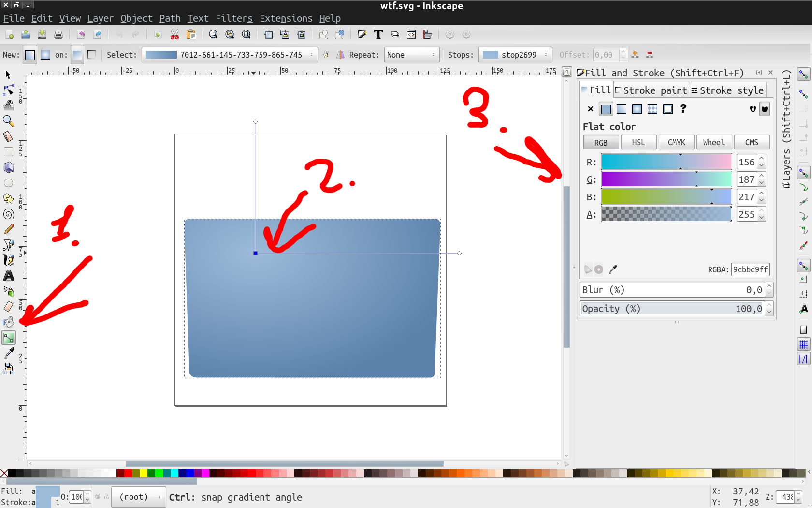Select the Spray tool
The image size is (812, 508).
tap(8, 291)
